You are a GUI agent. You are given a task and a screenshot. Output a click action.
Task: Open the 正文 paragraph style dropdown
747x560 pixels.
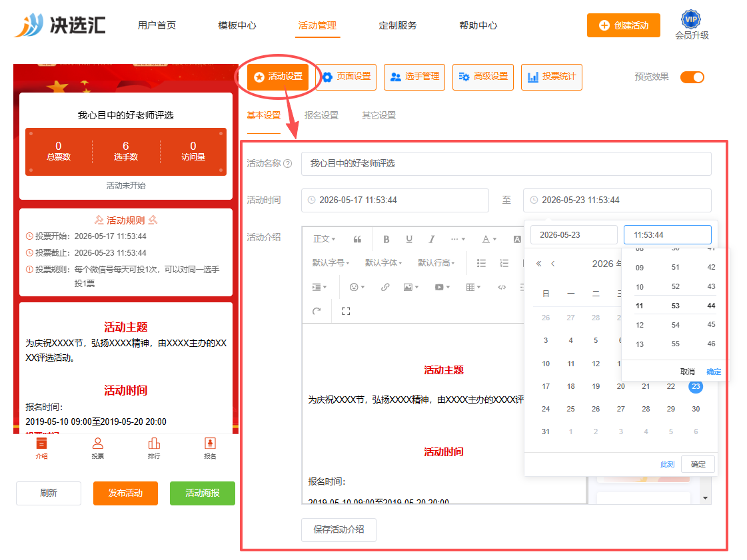click(x=324, y=239)
